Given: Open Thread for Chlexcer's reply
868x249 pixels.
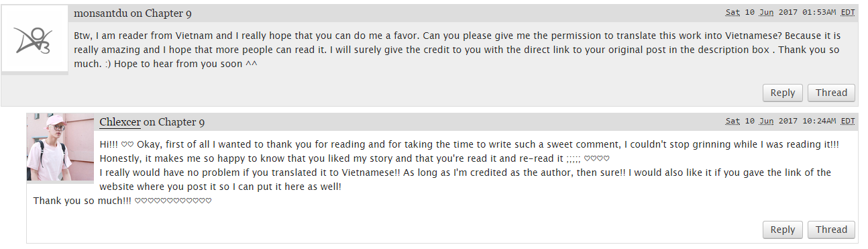Looking at the screenshot, I should 831,230.
